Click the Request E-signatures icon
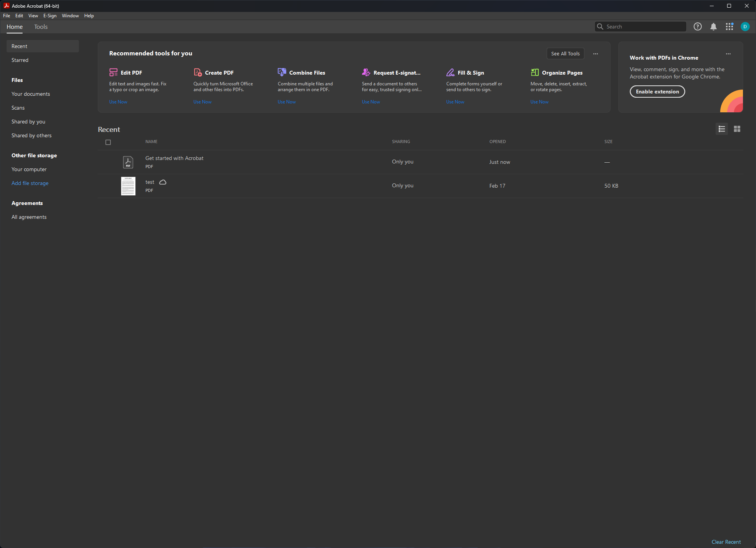The height and width of the screenshot is (548, 756). pos(366,72)
